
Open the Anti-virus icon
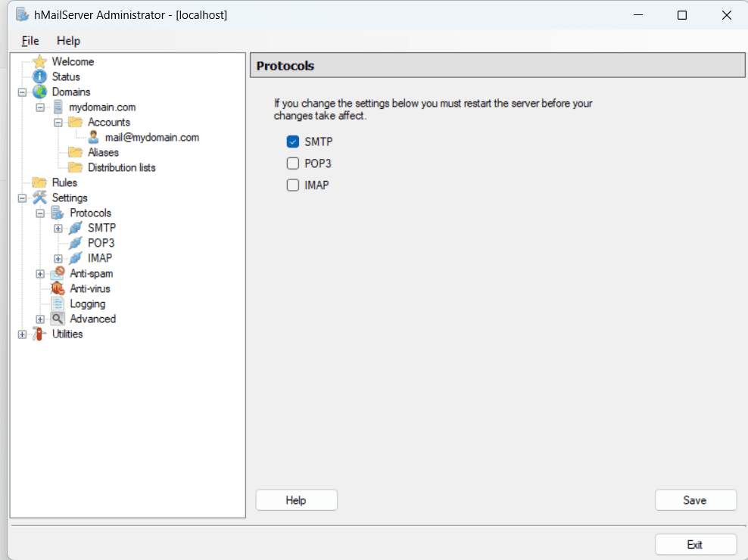pos(57,288)
